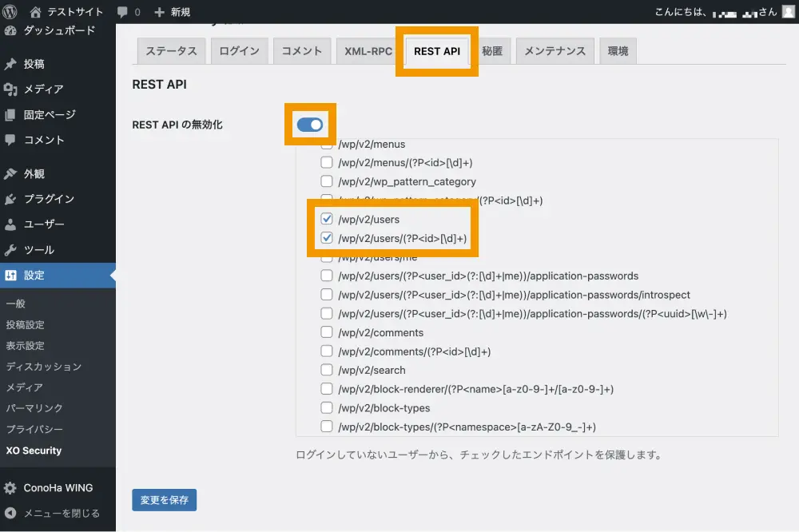Open Plugins (プラグイン) in sidebar

tap(49, 199)
